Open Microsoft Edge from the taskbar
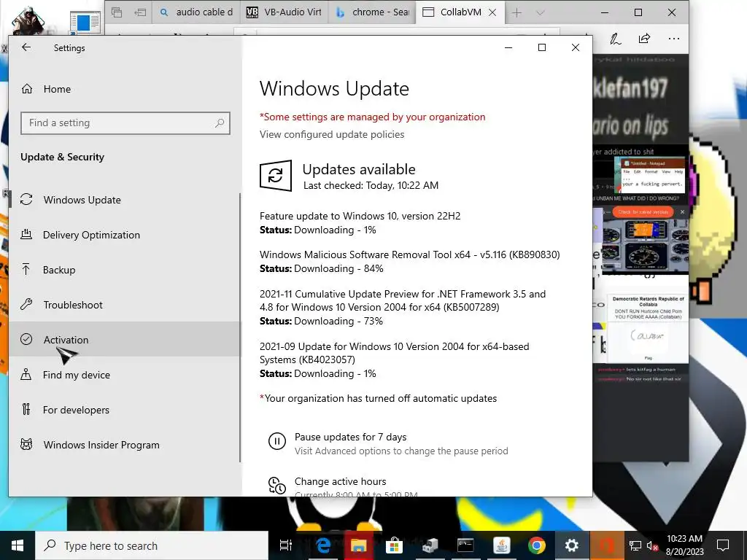Screen dimensions: 747x560 pos(323,545)
